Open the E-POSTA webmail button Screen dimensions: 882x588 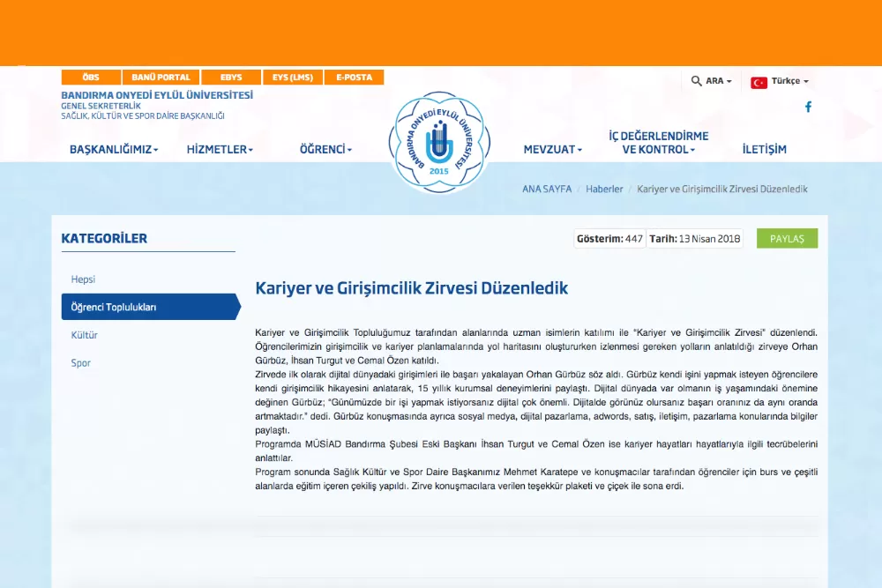tap(354, 78)
